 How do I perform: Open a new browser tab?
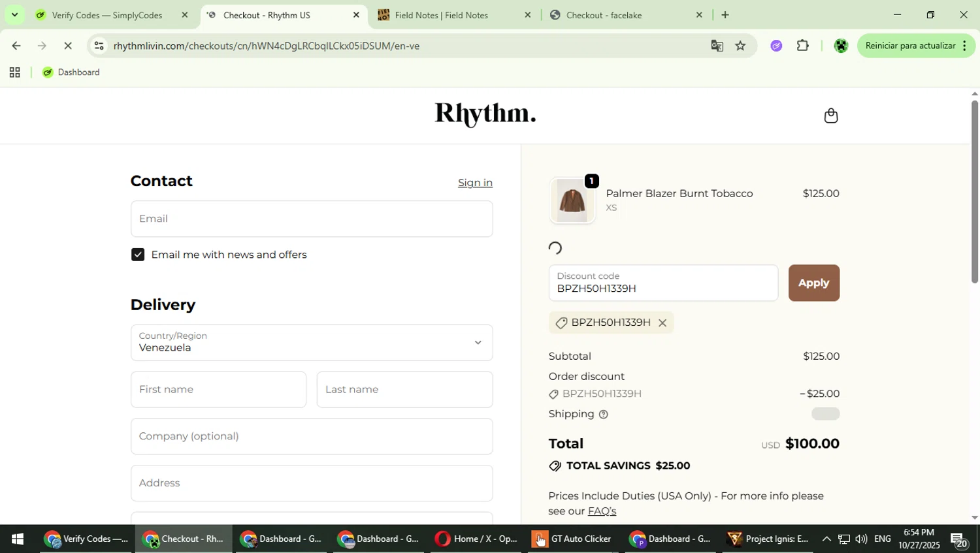(x=725, y=14)
